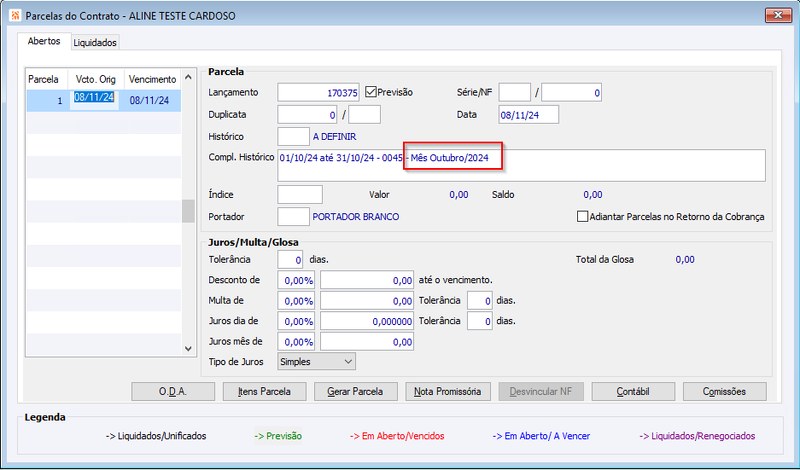Open the Nota Promissória button

point(447,392)
